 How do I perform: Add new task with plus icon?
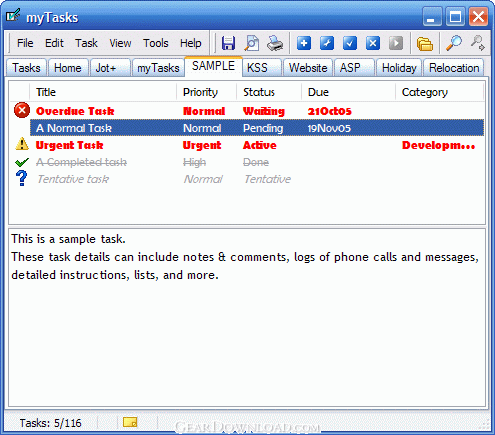click(x=304, y=43)
